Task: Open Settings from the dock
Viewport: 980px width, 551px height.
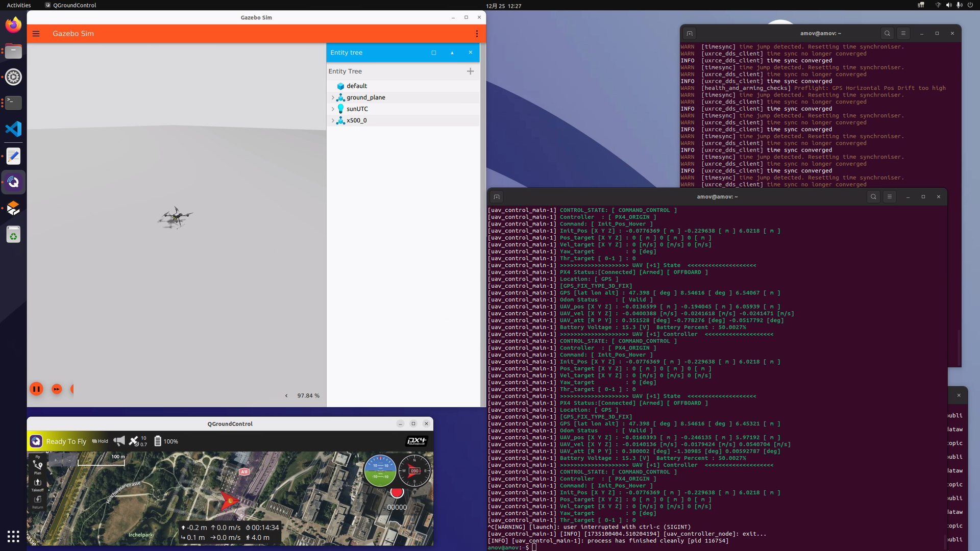Action: point(13,77)
